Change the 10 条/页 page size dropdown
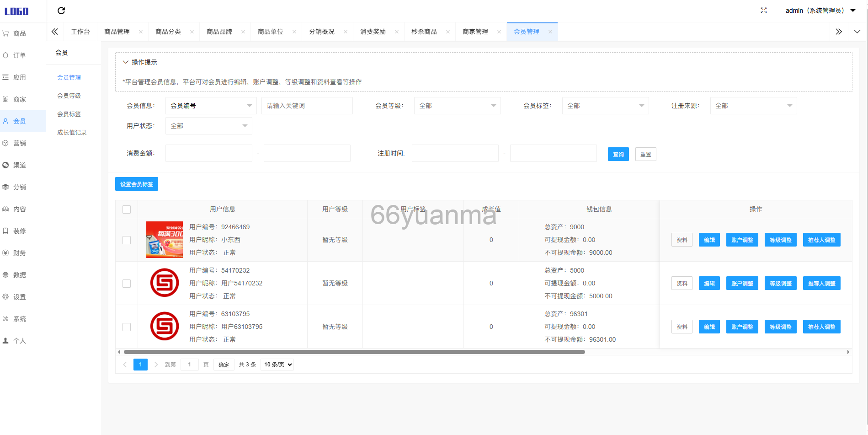The image size is (868, 435). tap(277, 365)
